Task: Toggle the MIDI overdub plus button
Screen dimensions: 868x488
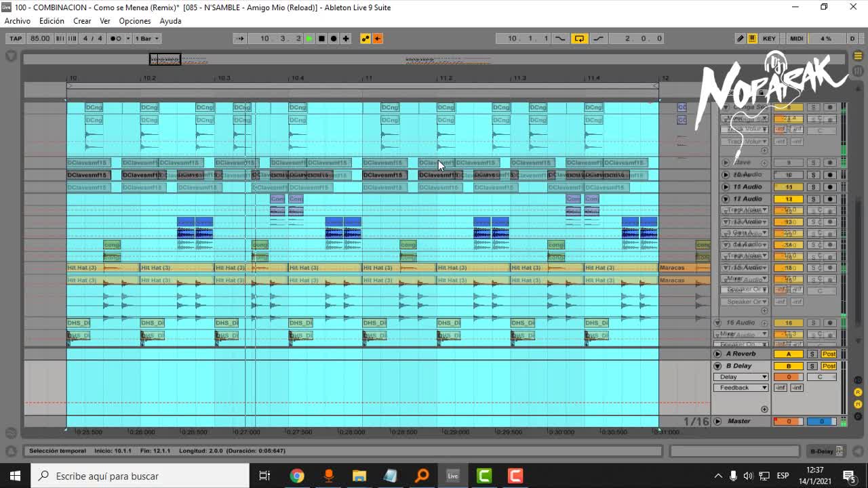Action: [346, 39]
